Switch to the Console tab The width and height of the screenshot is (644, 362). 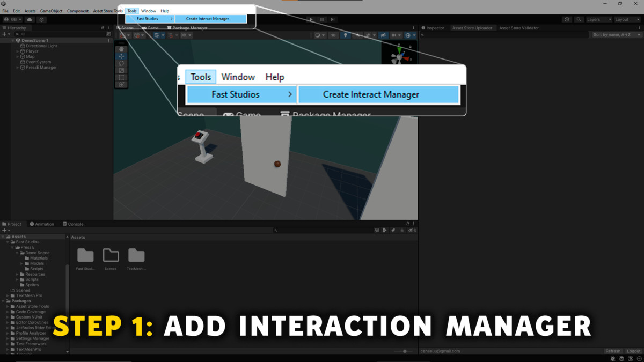tap(73, 224)
